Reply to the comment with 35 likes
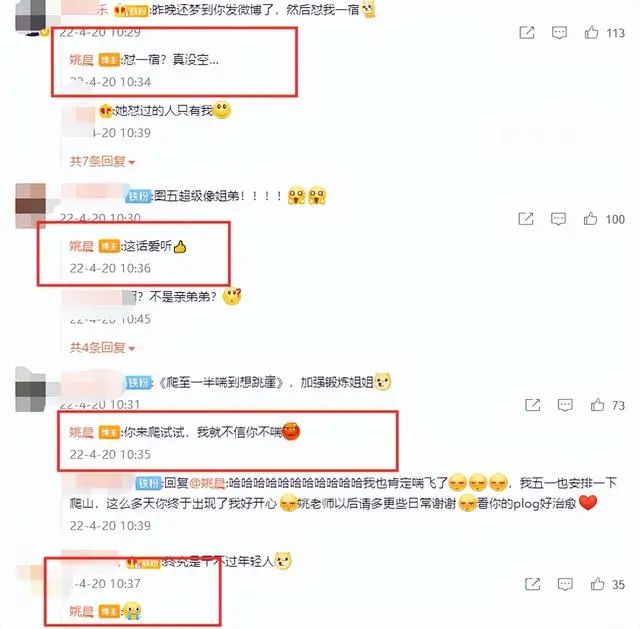The width and height of the screenshot is (640, 629). [x=565, y=584]
